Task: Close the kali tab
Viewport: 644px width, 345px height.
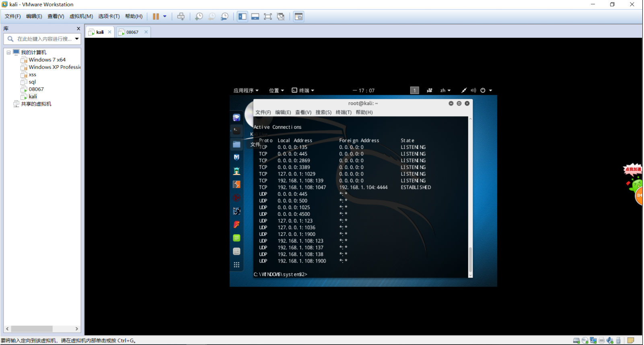Action: [x=109, y=32]
